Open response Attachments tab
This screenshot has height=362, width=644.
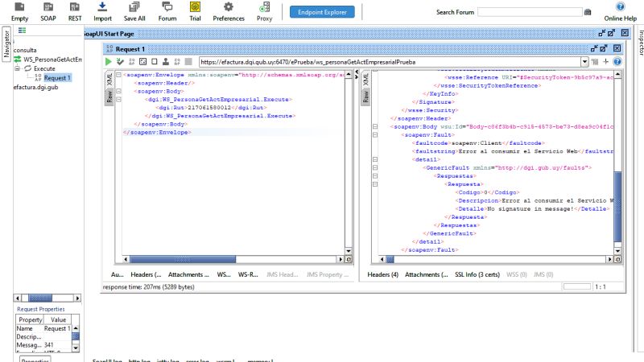click(x=427, y=274)
